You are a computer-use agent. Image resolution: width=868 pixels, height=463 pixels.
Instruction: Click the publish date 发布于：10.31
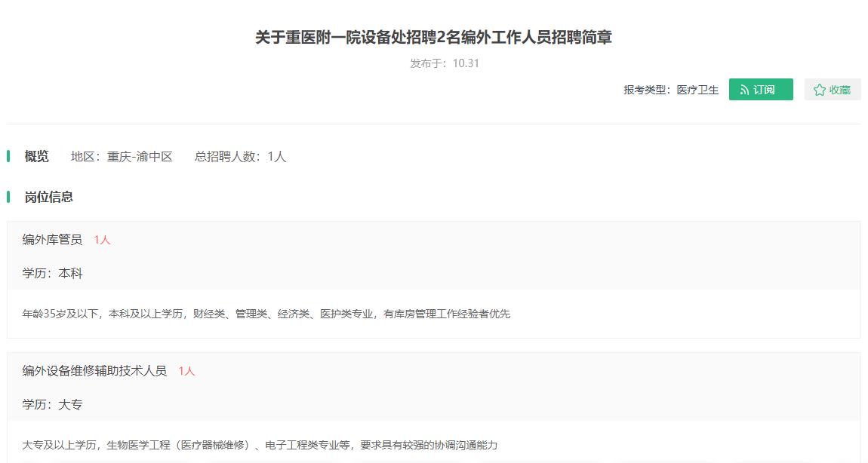click(445, 63)
